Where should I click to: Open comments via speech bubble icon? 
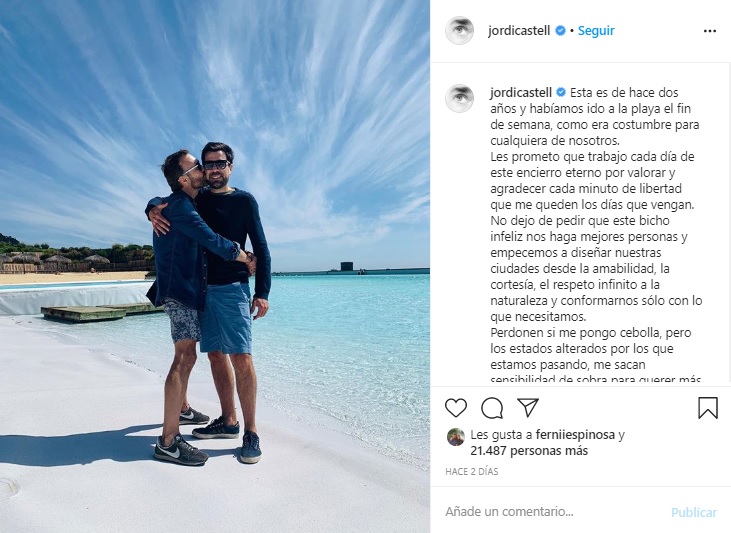click(492, 408)
